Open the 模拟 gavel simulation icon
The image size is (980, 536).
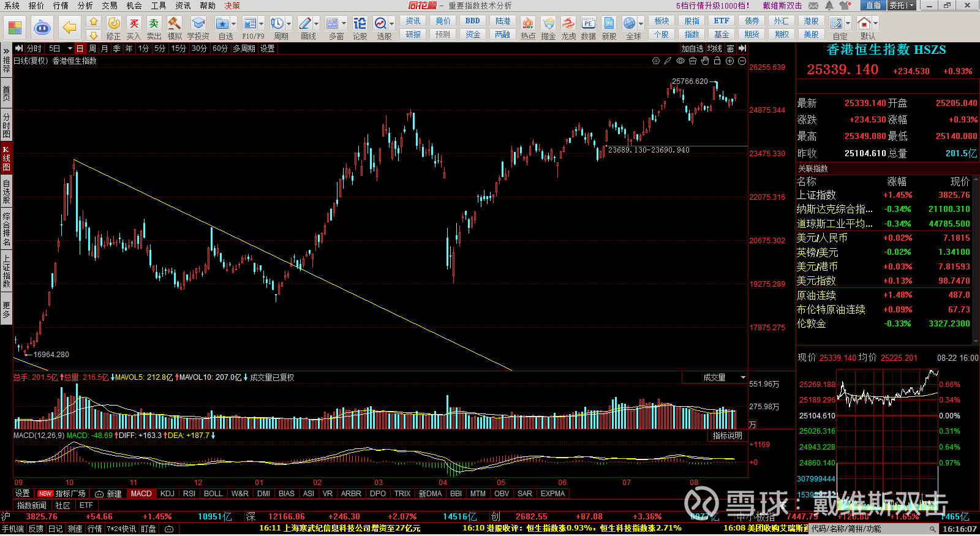175,23
